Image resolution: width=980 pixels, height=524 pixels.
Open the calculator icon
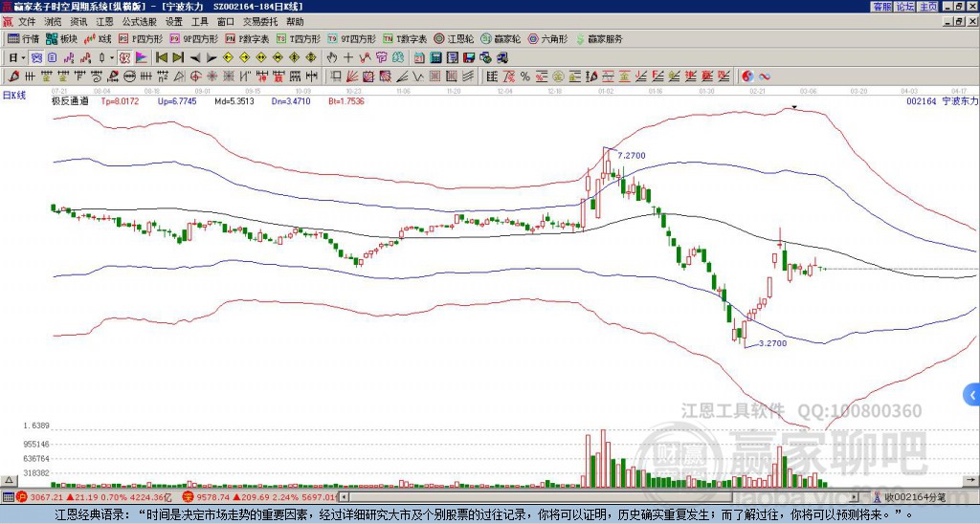pos(435,58)
